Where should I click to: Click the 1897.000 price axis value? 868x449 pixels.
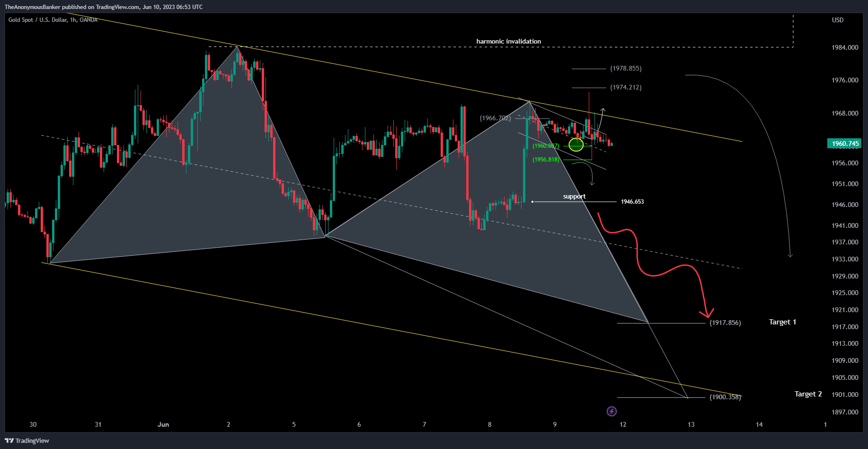pyautogui.click(x=845, y=412)
